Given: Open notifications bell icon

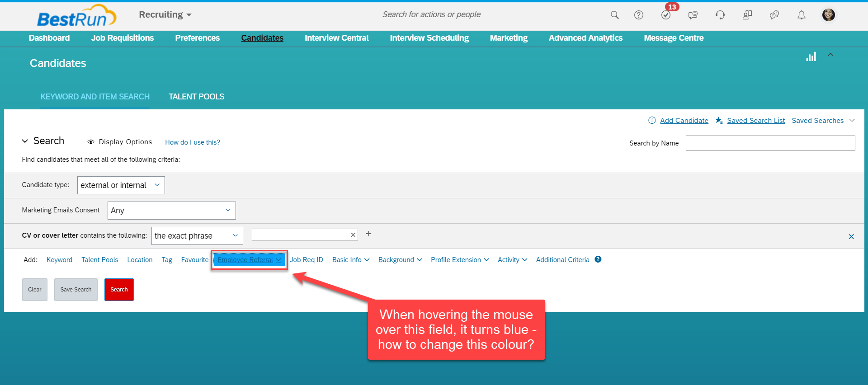Looking at the screenshot, I should [801, 15].
